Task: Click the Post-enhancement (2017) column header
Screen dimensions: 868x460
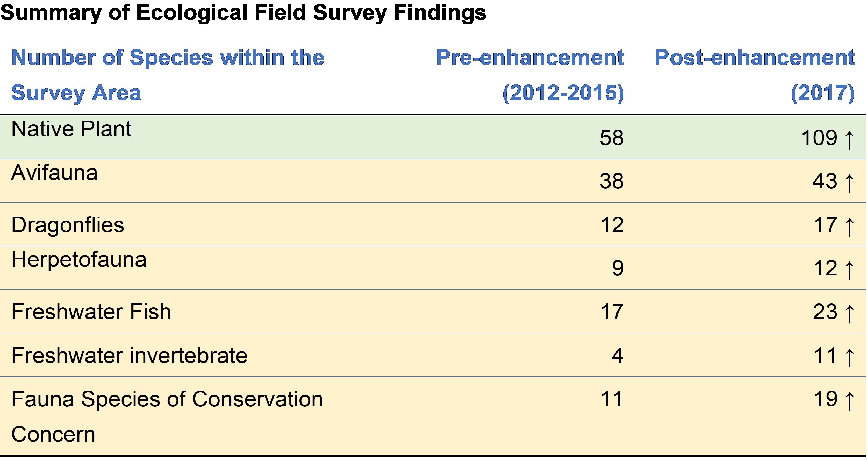Action: [755, 75]
